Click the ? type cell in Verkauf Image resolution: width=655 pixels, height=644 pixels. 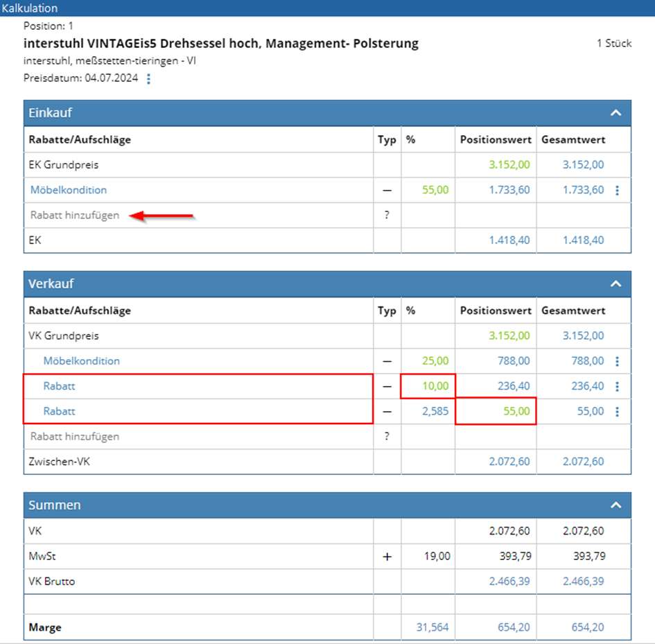387,437
